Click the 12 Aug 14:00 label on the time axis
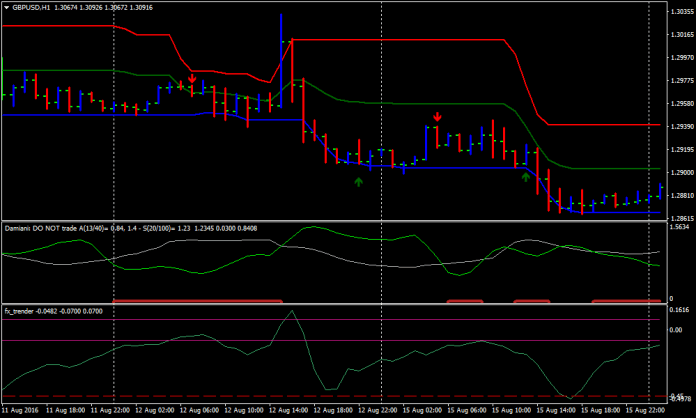696x418 pixels. [x=288, y=410]
